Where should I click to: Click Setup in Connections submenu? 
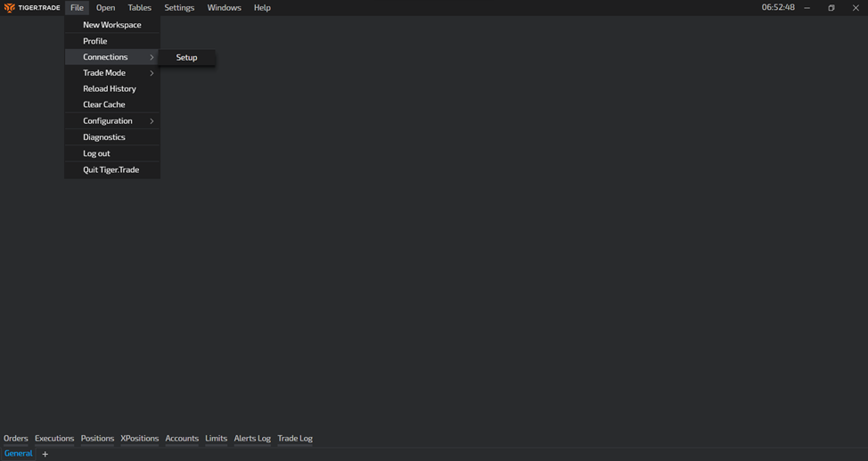click(x=186, y=58)
